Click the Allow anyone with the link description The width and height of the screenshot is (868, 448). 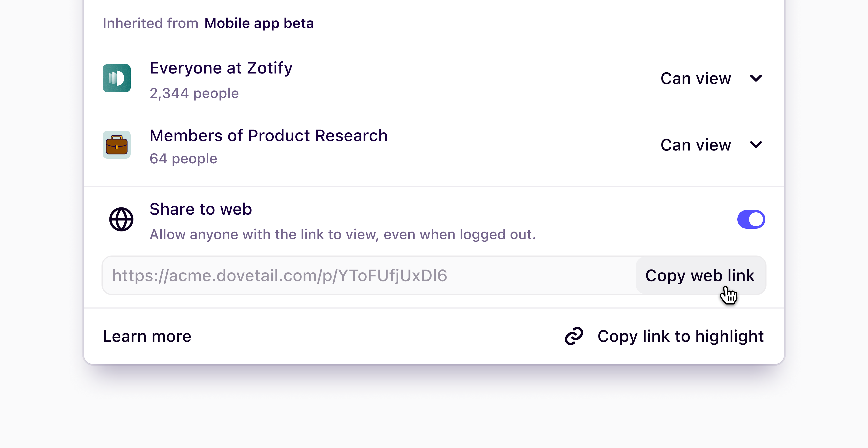tap(343, 234)
